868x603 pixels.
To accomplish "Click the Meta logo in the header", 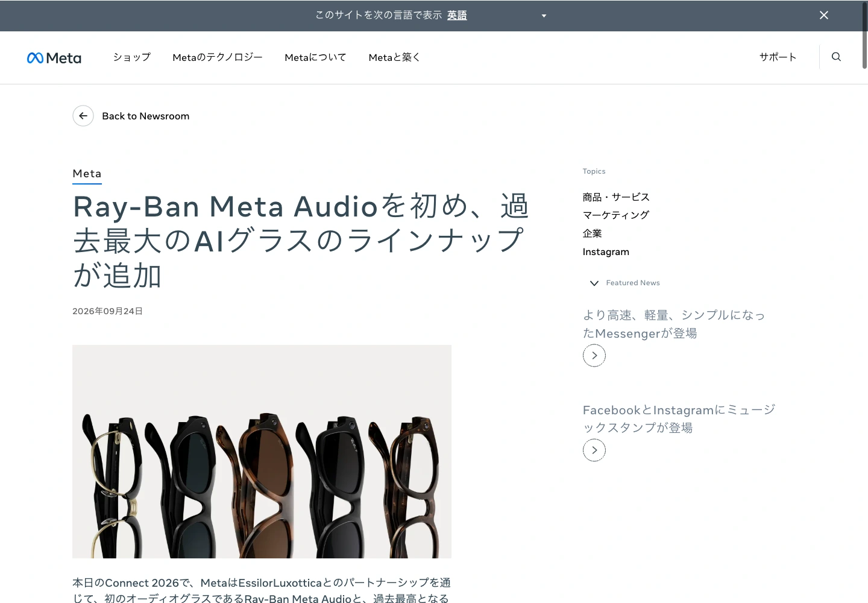I will click(x=54, y=58).
